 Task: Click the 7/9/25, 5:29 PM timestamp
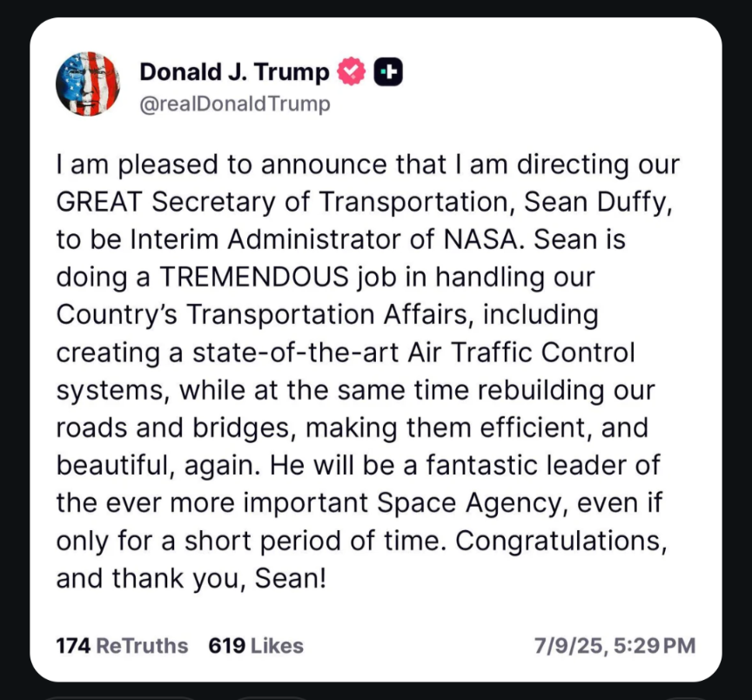pos(614,646)
